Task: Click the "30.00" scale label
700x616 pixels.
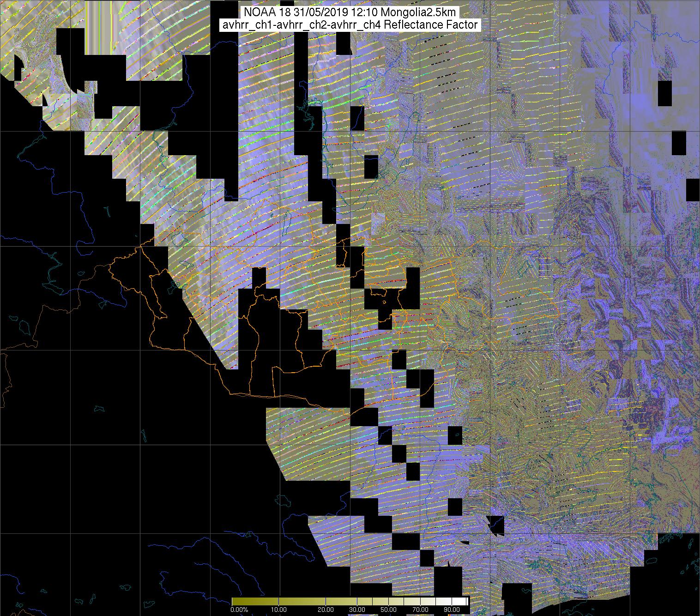Action: 357,610
